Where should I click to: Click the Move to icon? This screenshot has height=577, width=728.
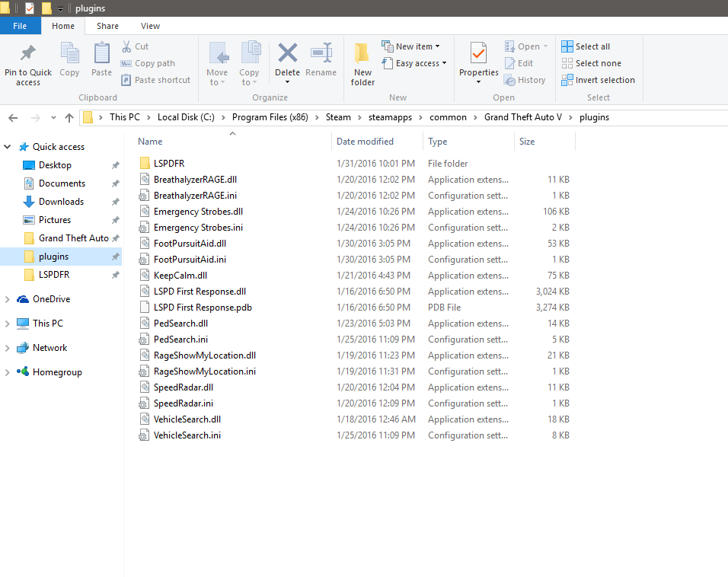(x=218, y=53)
